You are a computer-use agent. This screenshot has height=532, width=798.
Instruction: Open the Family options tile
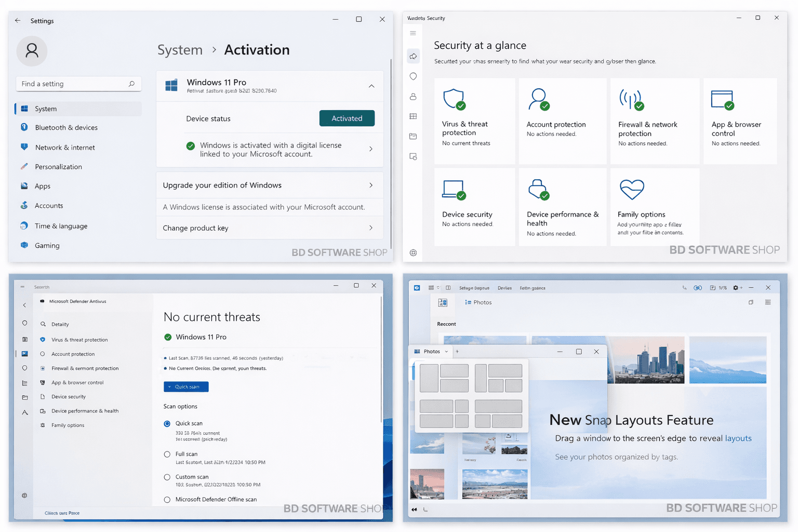pos(655,207)
